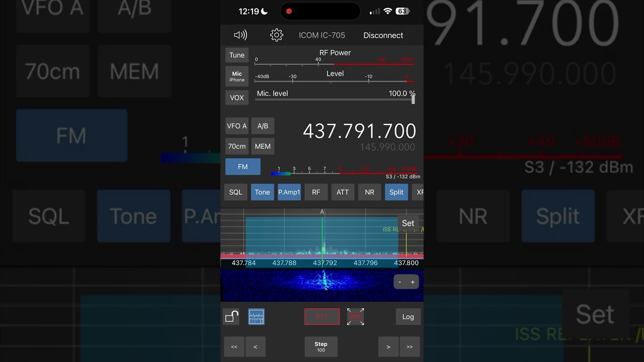Screen dimensions: 644x362
Task: Toggle the spectrum scope display icon
Action: [257, 316]
